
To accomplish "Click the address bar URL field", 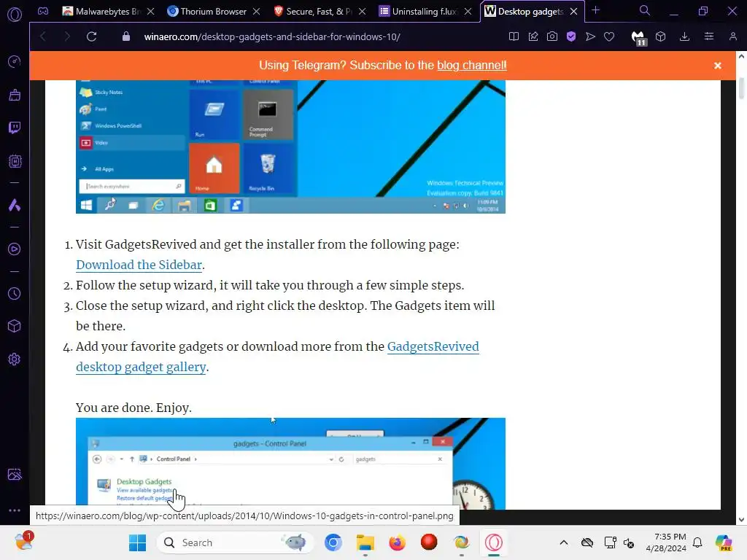I will tap(272, 36).
